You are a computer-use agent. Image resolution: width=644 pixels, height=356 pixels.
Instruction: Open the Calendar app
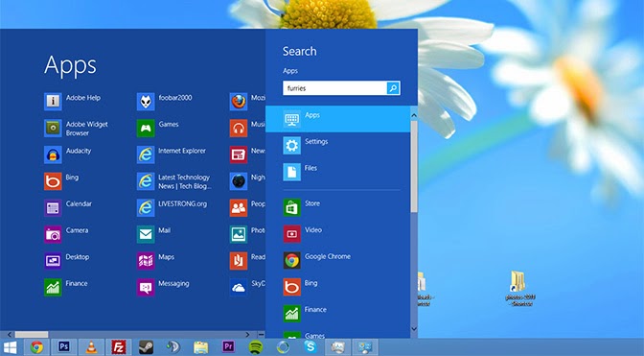click(x=68, y=207)
